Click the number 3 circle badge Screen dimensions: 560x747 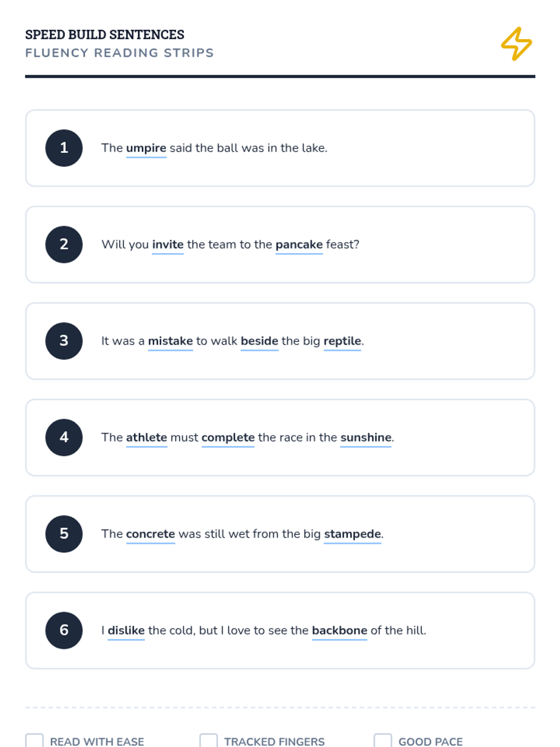click(x=64, y=341)
